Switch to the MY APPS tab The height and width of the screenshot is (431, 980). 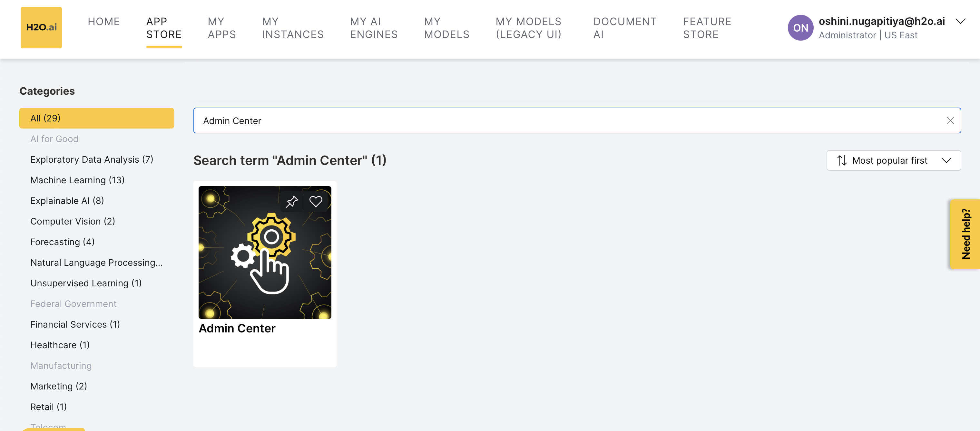(x=222, y=28)
